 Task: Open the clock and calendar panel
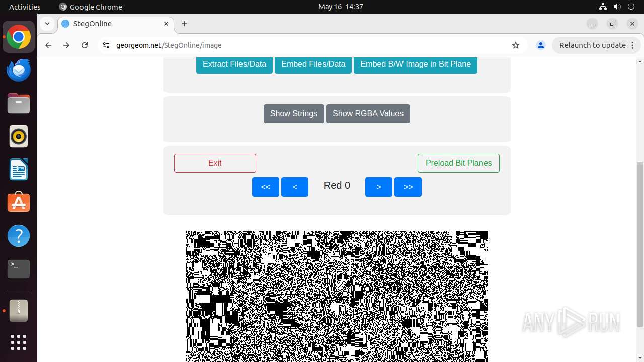coord(341,7)
